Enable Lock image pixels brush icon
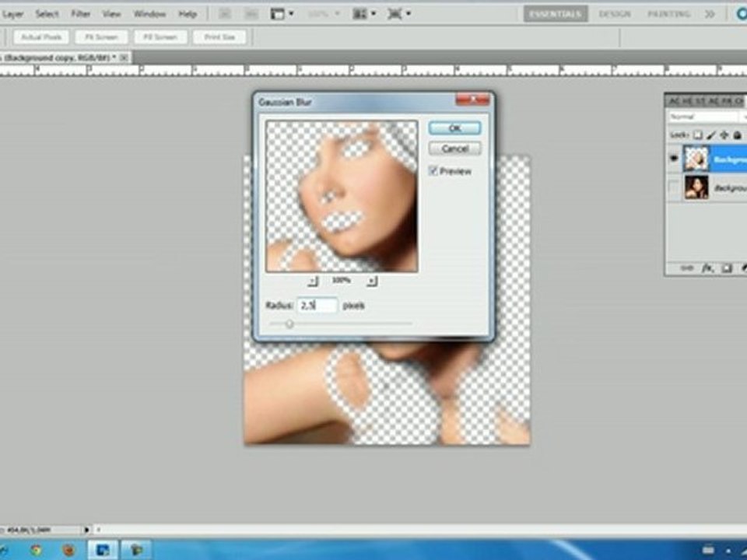 coord(710,135)
